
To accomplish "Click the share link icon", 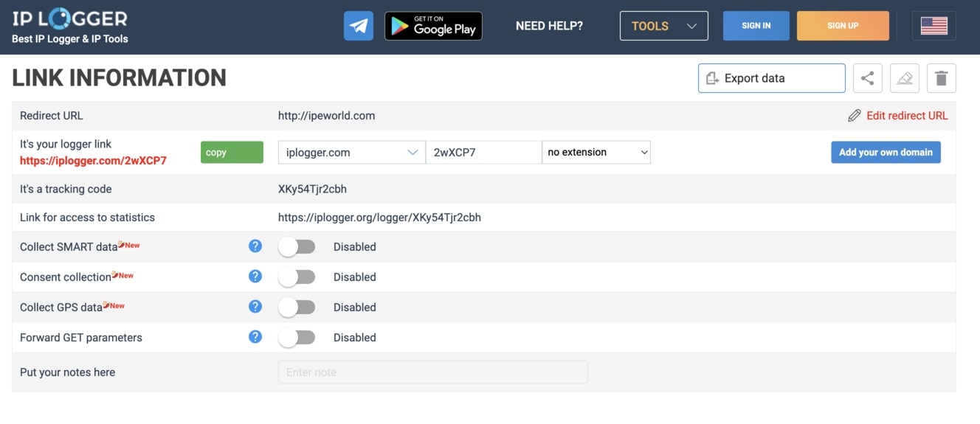I will pos(868,78).
